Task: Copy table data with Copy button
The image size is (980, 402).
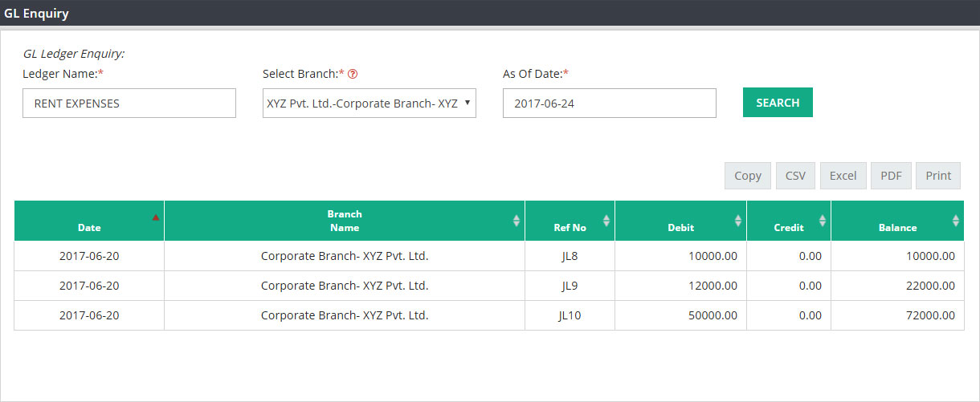Action: tap(748, 176)
